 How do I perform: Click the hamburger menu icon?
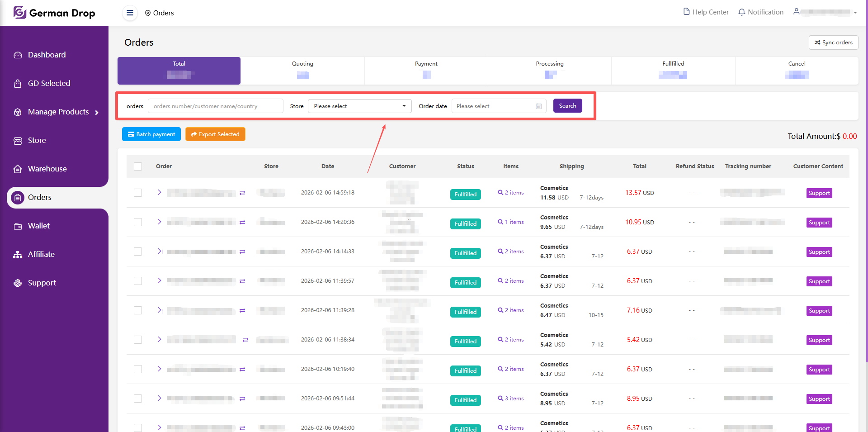coord(130,13)
